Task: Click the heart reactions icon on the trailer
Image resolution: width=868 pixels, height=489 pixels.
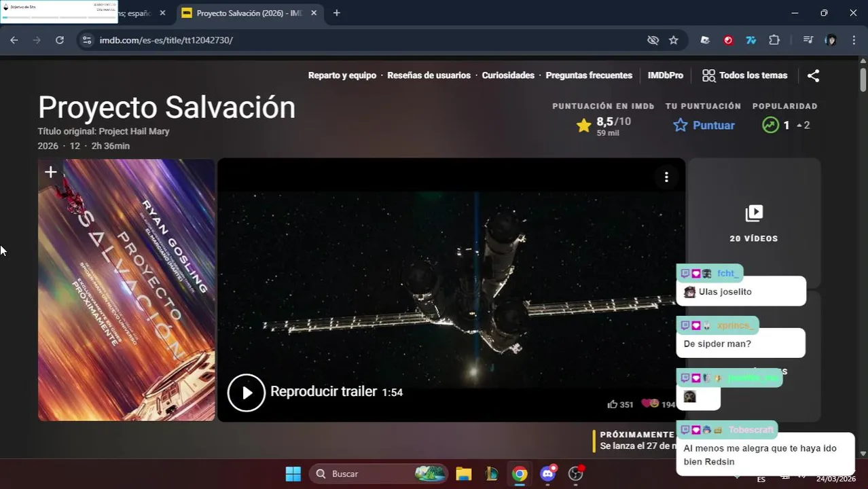Action: [x=650, y=403]
